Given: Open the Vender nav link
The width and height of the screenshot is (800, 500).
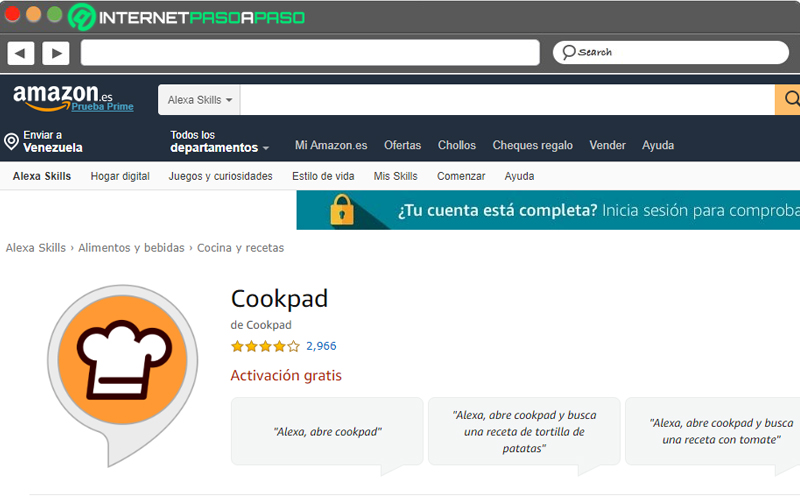Looking at the screenshot, I should [607, 145].
